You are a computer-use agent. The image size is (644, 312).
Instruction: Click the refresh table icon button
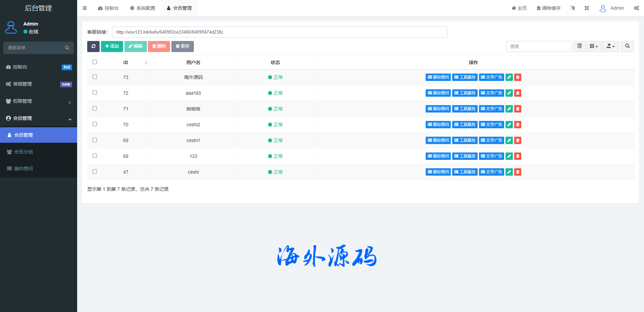pos(93,46)
